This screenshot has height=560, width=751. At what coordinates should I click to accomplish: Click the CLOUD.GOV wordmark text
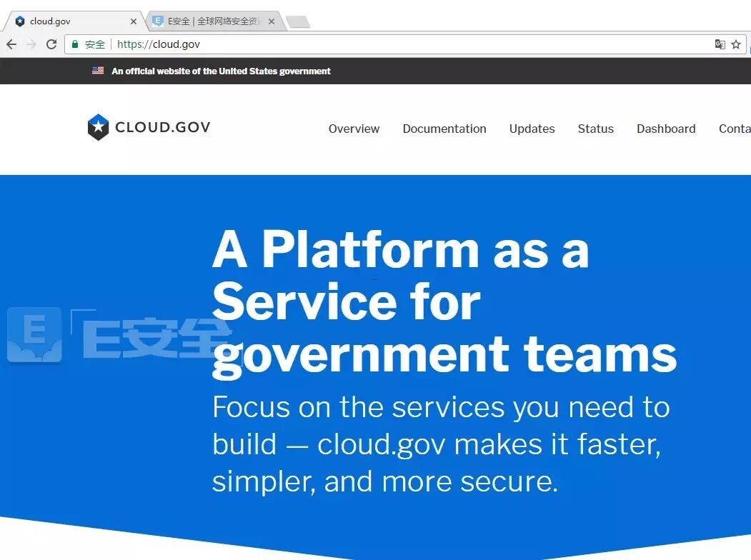pos(163,127)
